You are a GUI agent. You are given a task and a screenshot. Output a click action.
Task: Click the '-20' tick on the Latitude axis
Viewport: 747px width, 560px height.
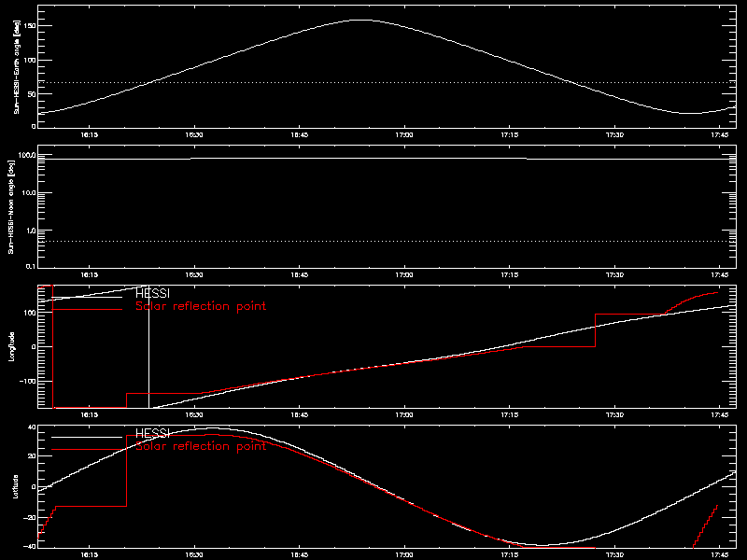click(x=30, y=518)
